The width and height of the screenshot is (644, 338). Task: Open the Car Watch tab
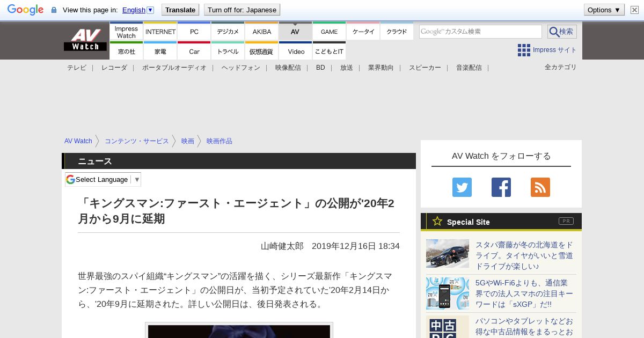(194, 51)
